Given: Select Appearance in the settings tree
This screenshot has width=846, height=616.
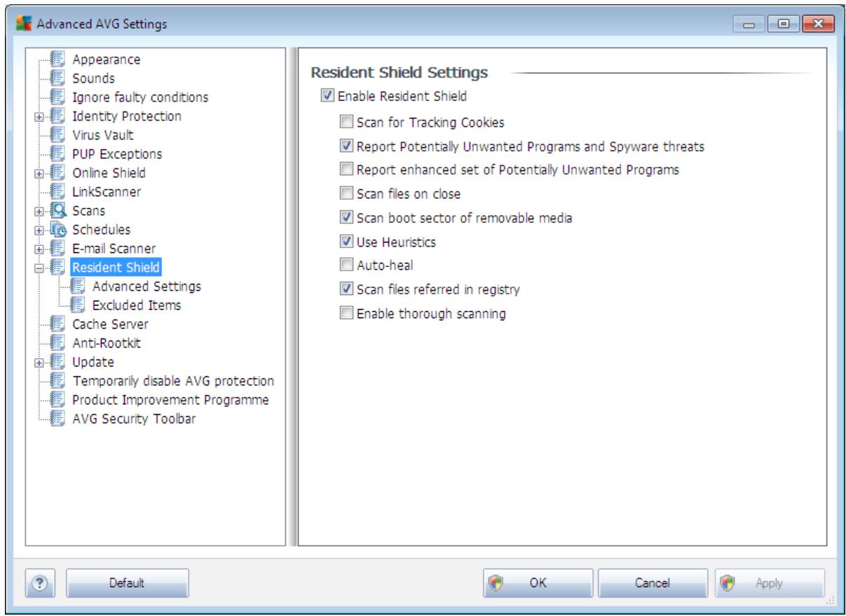Looking at the screenshot, I should click(x=106, y=60).
